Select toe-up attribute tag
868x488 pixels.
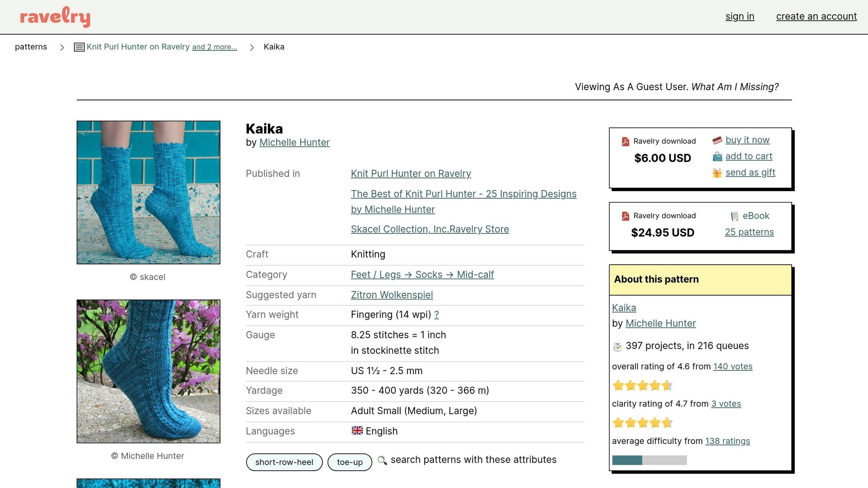350,462
